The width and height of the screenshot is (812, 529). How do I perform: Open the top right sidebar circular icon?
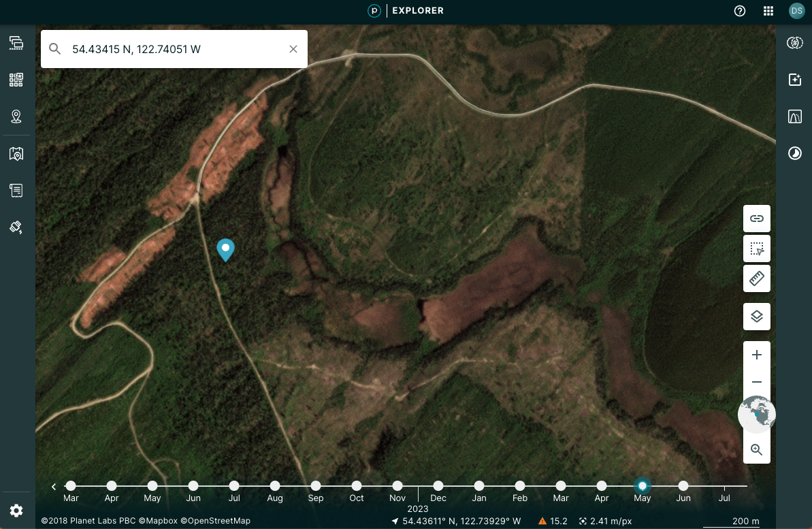tap(795, 42)
